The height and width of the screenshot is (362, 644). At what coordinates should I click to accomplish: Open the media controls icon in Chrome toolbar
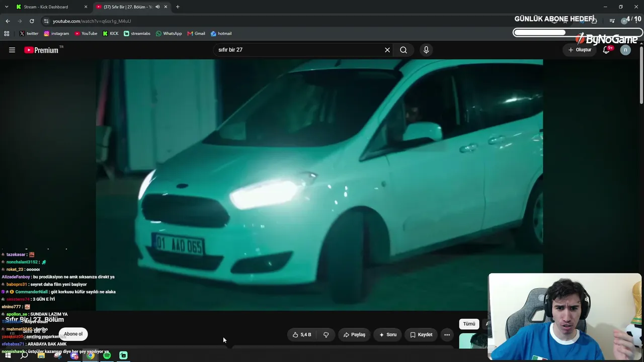(612, 21)
